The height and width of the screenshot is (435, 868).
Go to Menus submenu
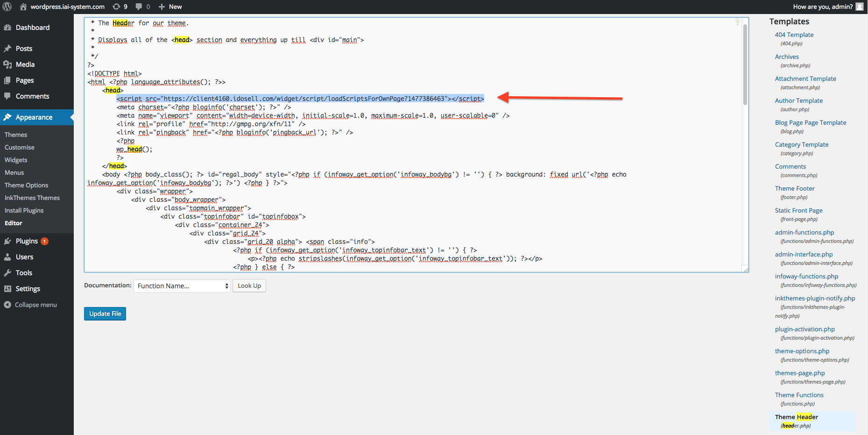(x=14, y=172)
